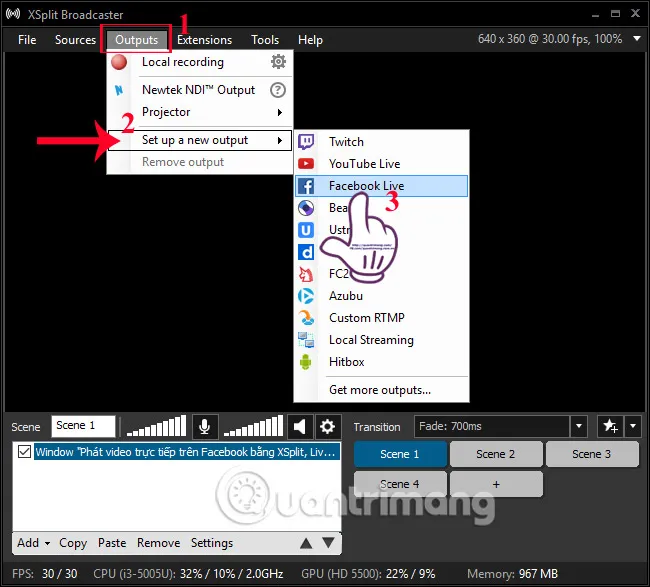This screenshot has width=650, height=587.
Task: Click the CPU usage status readout
Action: pyautogui.click(x=188, y=574)
